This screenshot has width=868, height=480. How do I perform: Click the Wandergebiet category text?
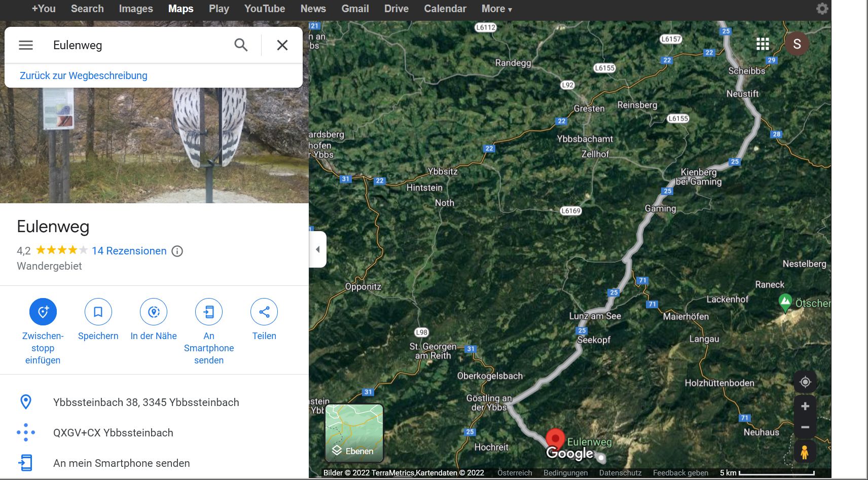(49, 266)
